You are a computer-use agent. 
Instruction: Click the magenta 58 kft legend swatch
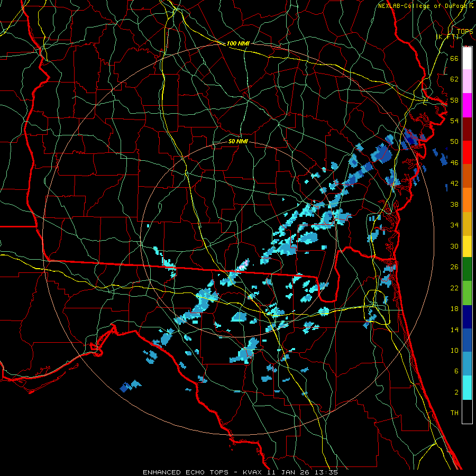[x=467, y=105]
